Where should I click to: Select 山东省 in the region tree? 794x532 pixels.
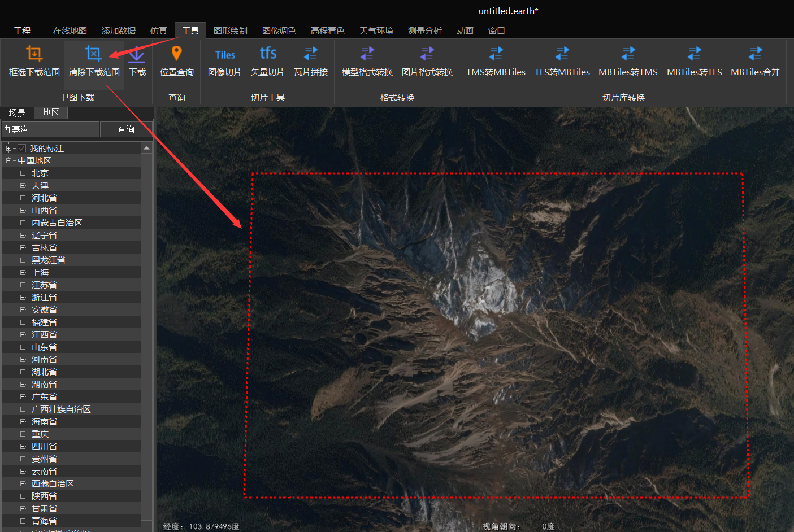[x=44, y=347]
